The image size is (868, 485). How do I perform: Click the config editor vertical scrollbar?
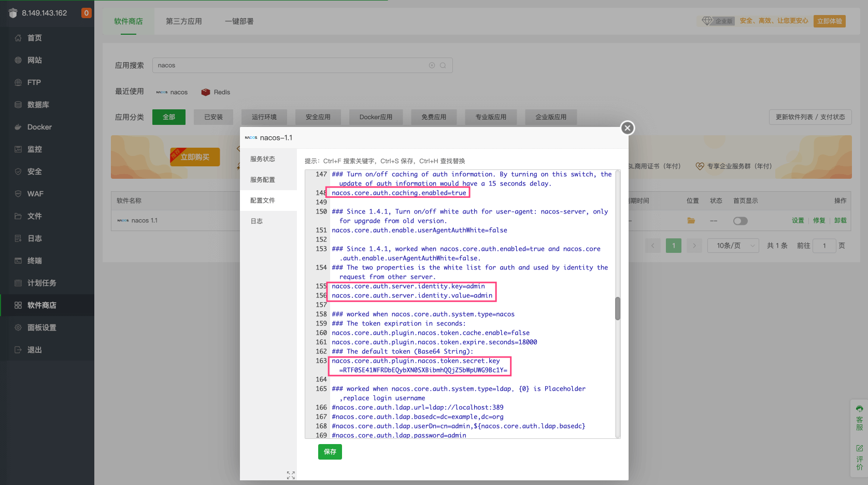click(x=618, y=309)
